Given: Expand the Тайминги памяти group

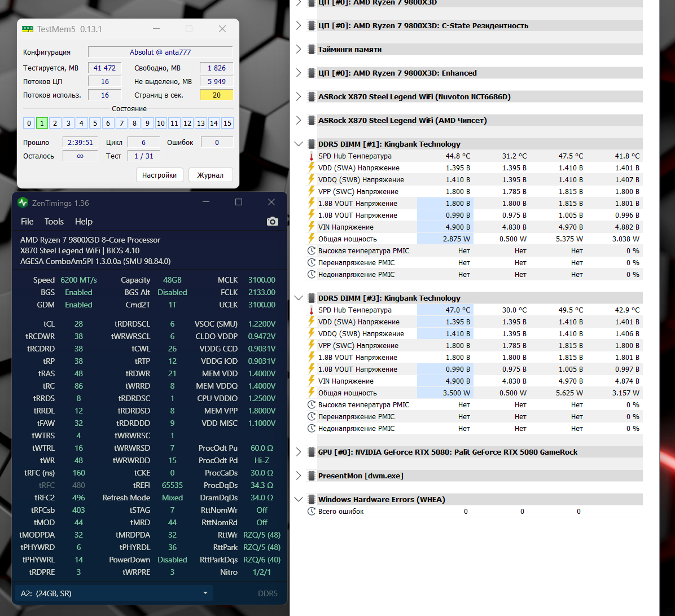Looking at the screenshot, I should coord(299,50).
